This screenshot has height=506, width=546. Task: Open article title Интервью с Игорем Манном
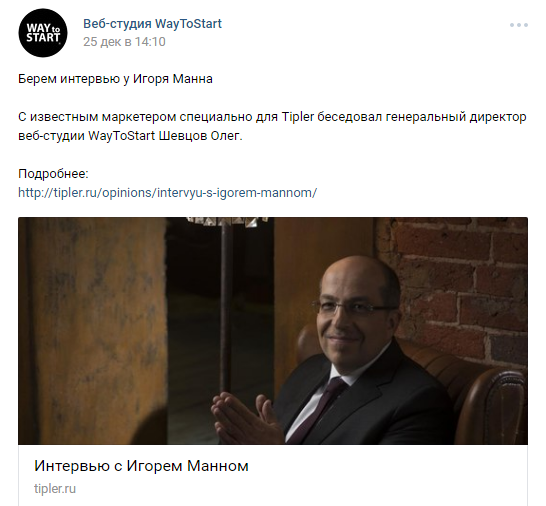(x=141, y=466)
